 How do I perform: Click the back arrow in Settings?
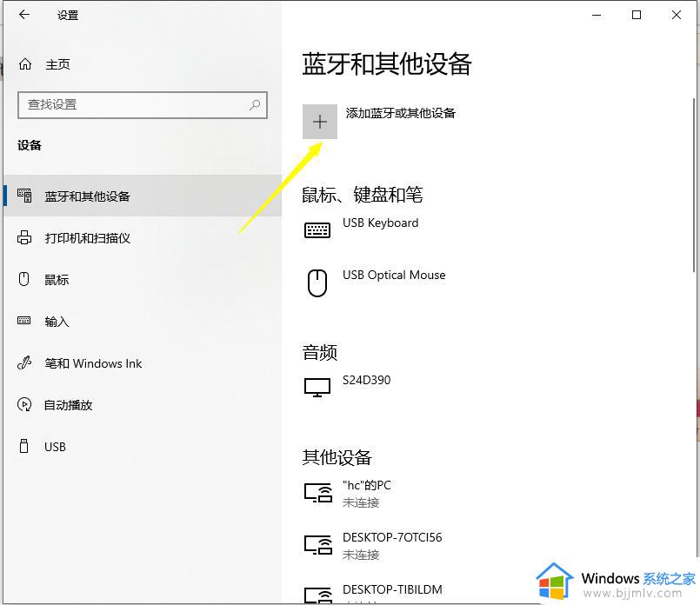click(24, 15)
